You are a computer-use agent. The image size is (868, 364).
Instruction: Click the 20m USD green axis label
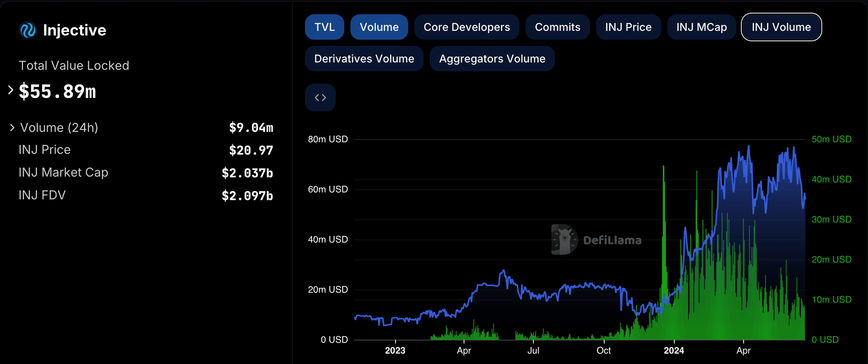pos(831,260)
